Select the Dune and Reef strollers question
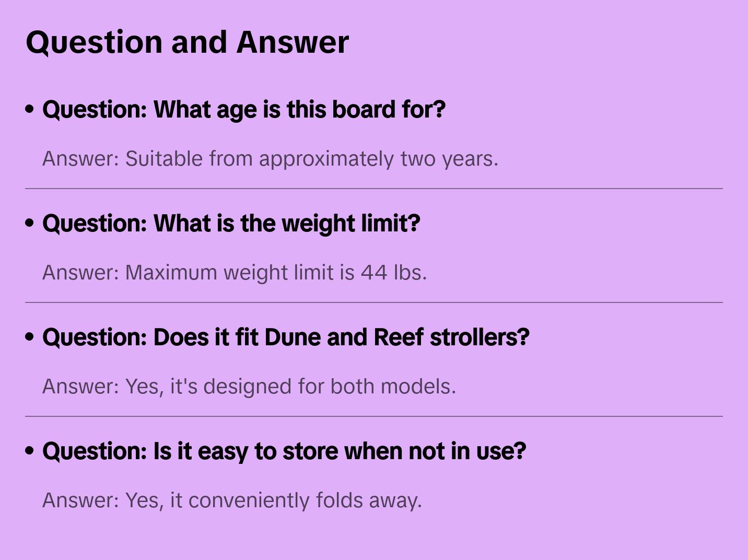The height and width of the screenshot is (560, 748). (x=286, y=337)
